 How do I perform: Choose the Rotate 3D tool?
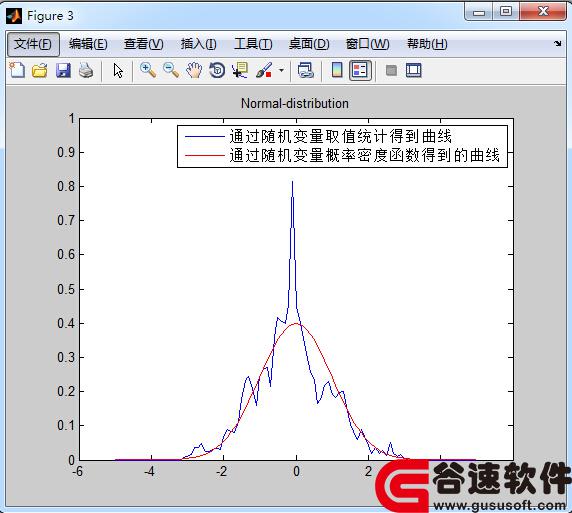[217, 70]
